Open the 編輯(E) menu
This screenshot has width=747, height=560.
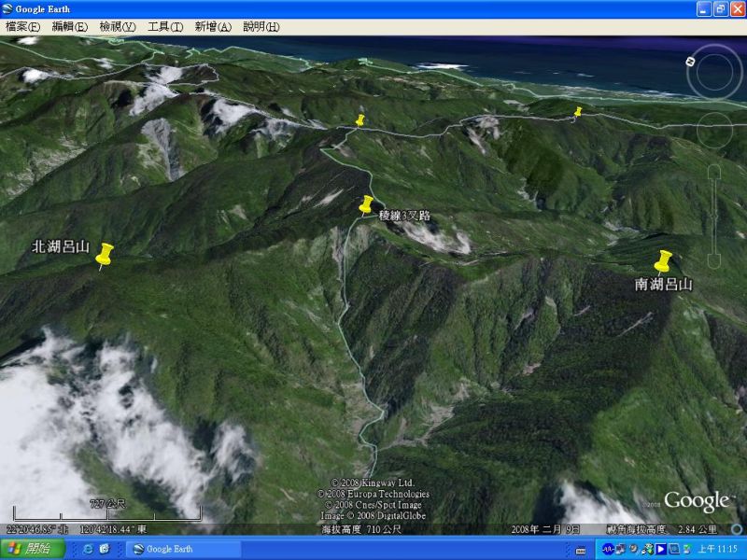(69, 27)
